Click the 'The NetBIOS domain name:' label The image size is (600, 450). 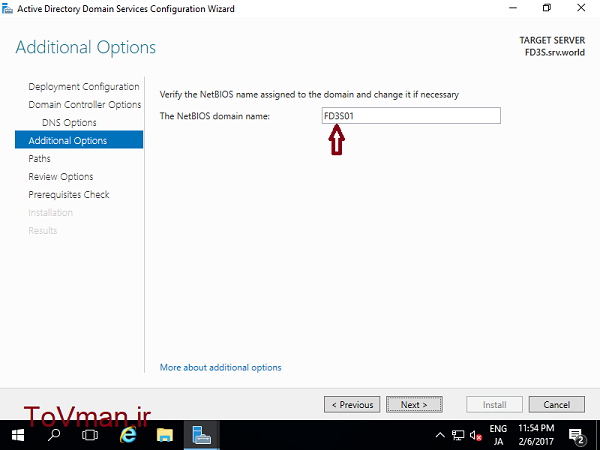[x=215, y=116]
